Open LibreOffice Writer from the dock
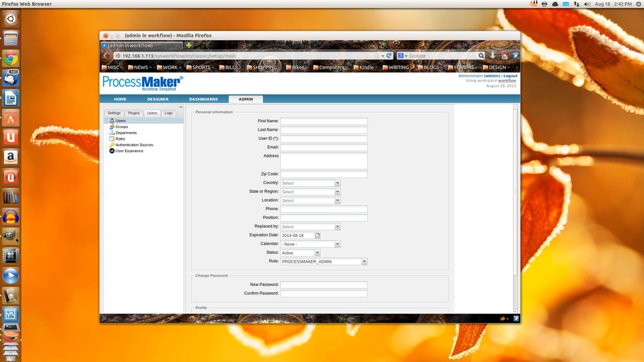 click(x=10, y=98)
